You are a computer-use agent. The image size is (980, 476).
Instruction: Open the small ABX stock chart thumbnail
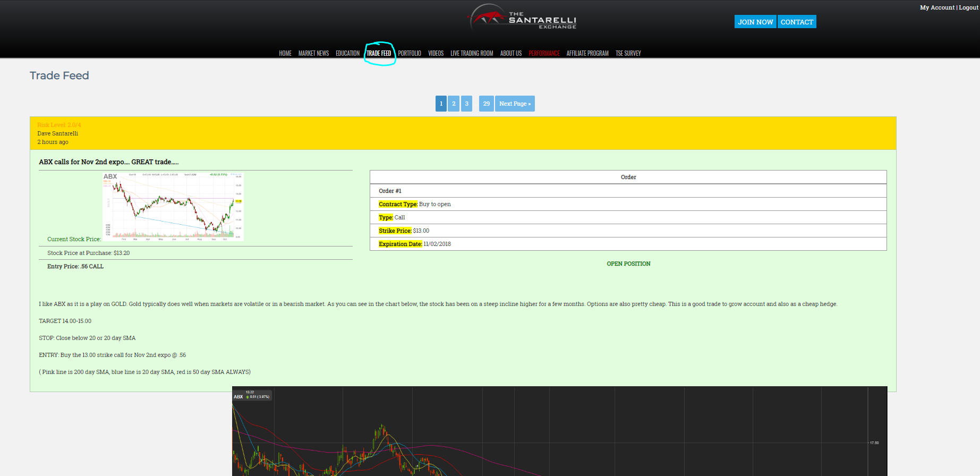tap(173, 207)
